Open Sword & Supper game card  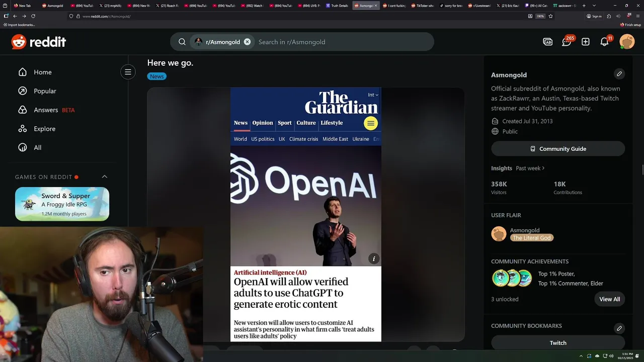click(x=62, y=204)
